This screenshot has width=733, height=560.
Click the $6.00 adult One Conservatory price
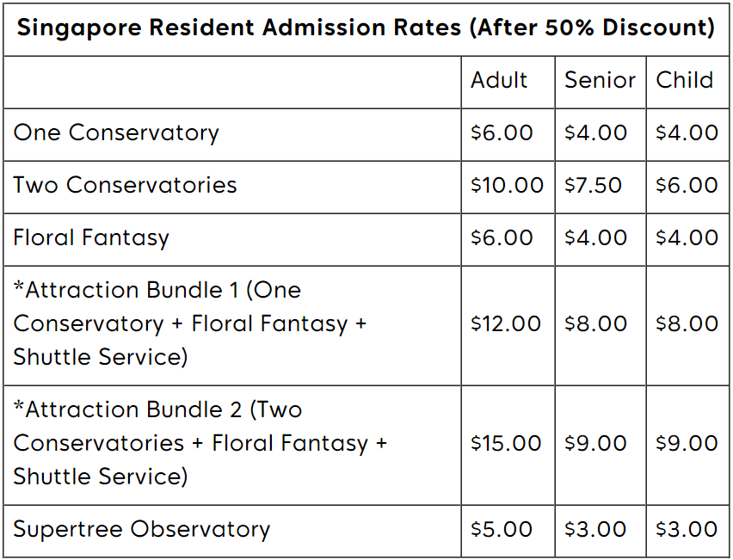pos(502,132)
